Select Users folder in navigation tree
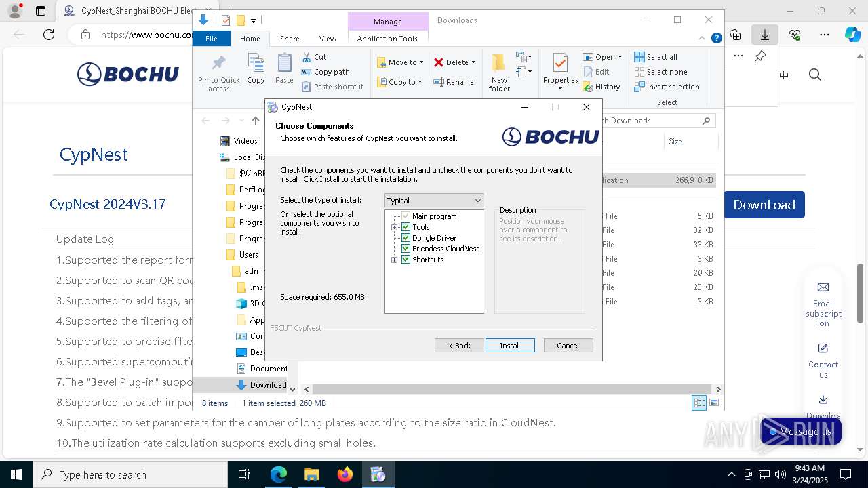Viewport: 868px width, 488px height. click(242, 255)
